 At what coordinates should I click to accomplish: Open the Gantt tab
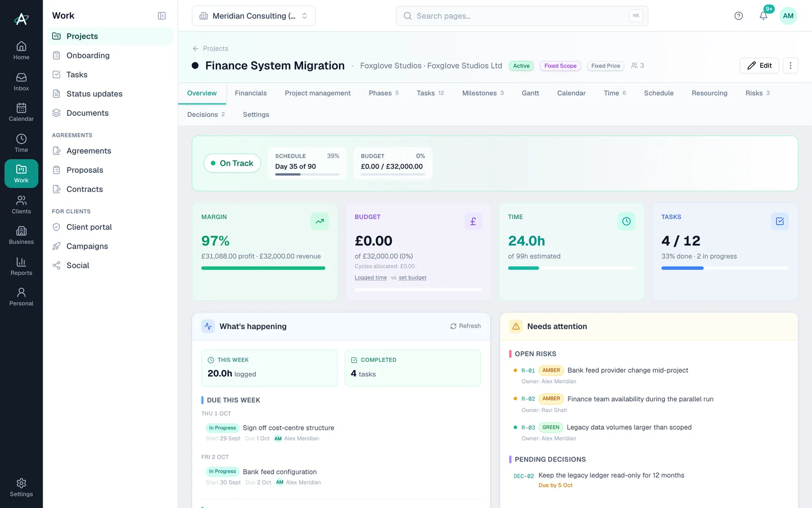530,93
